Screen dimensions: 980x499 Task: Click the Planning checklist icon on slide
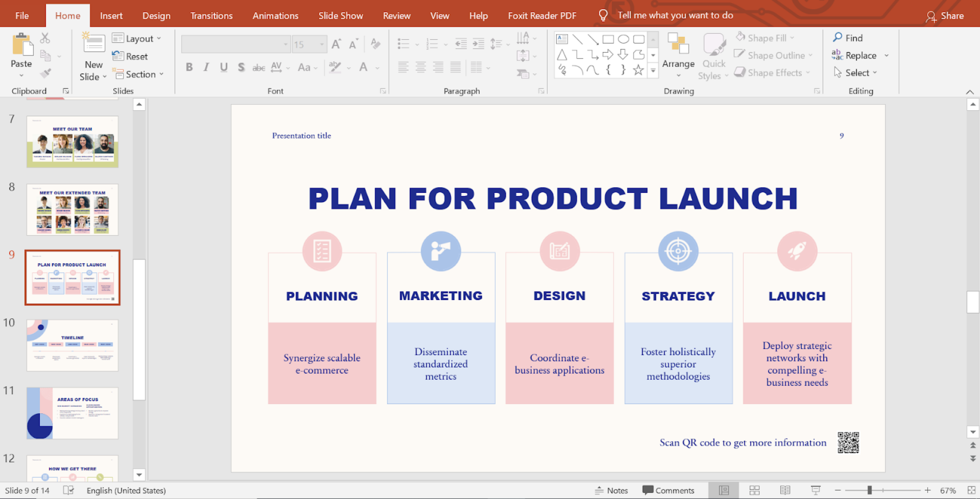(322, 251)
